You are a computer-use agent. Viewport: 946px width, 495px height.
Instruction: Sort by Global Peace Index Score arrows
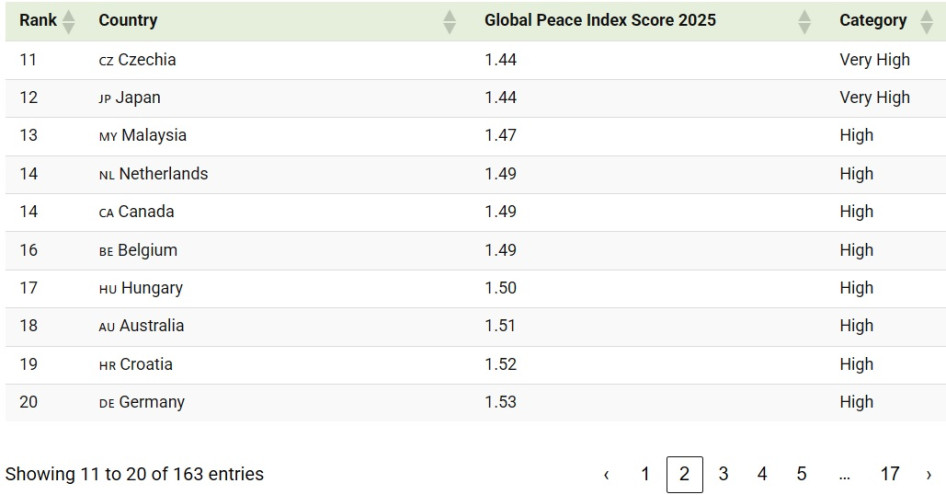coord(805,21)
